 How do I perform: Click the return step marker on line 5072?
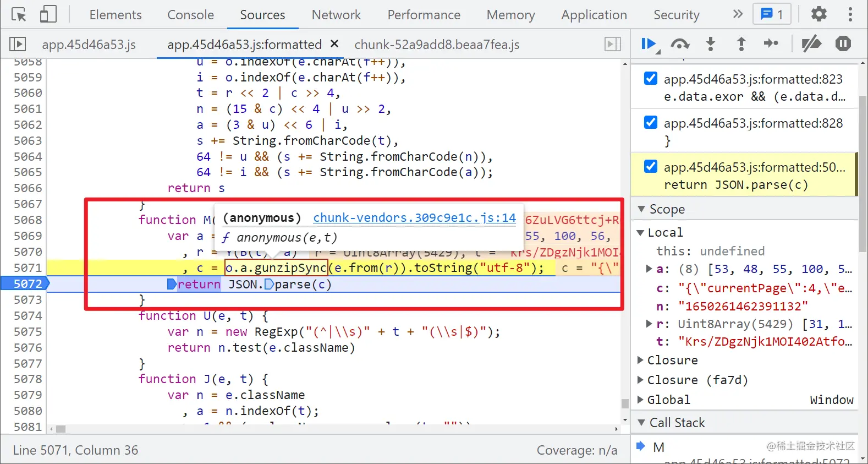click(x=172, y=285)
